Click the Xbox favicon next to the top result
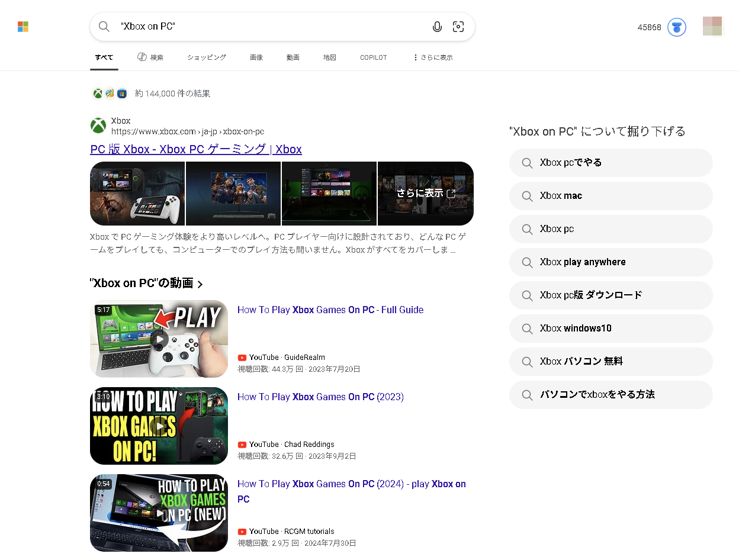The width and height of the screenshot is (739, 560). (98, 125)
